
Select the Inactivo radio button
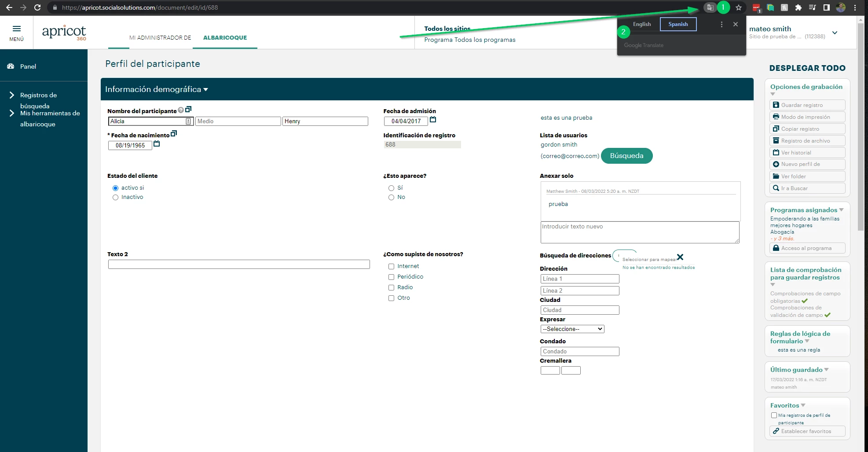point(115,198)
